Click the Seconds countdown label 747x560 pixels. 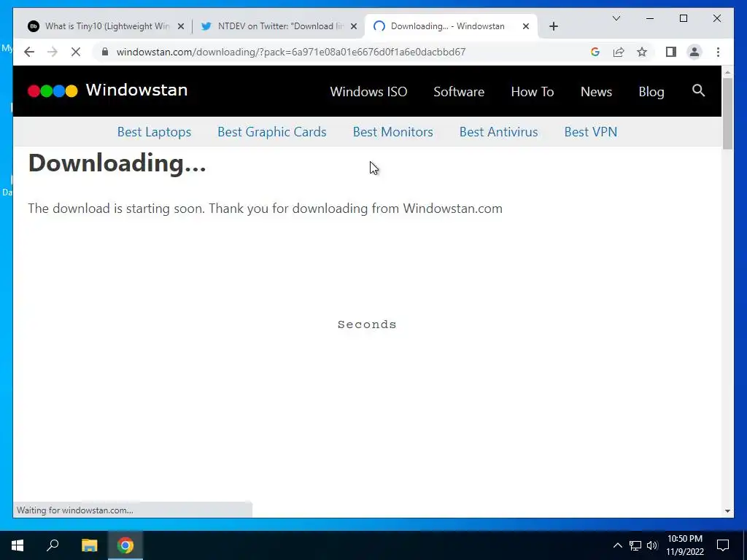(367, 324)
